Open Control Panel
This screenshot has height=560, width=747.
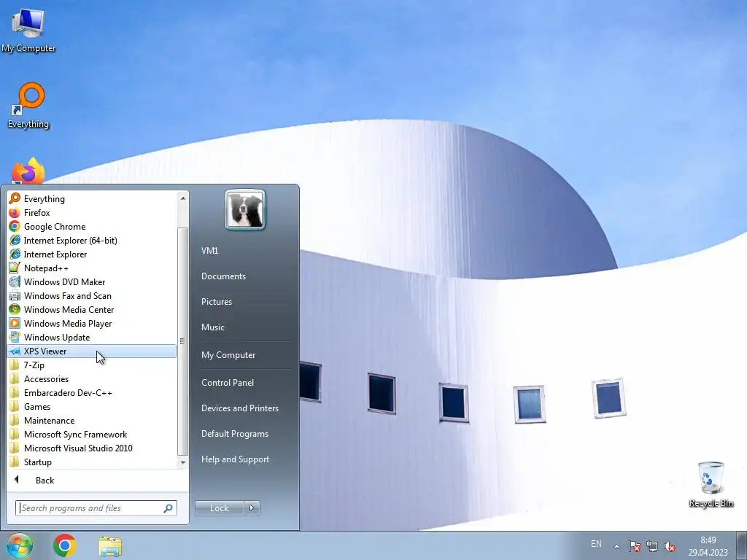tap(228, 382)
